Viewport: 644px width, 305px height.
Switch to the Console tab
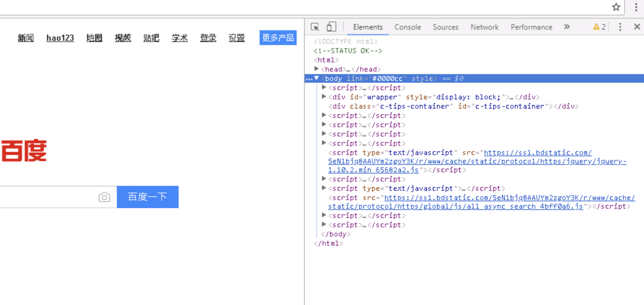click(408, 27)
